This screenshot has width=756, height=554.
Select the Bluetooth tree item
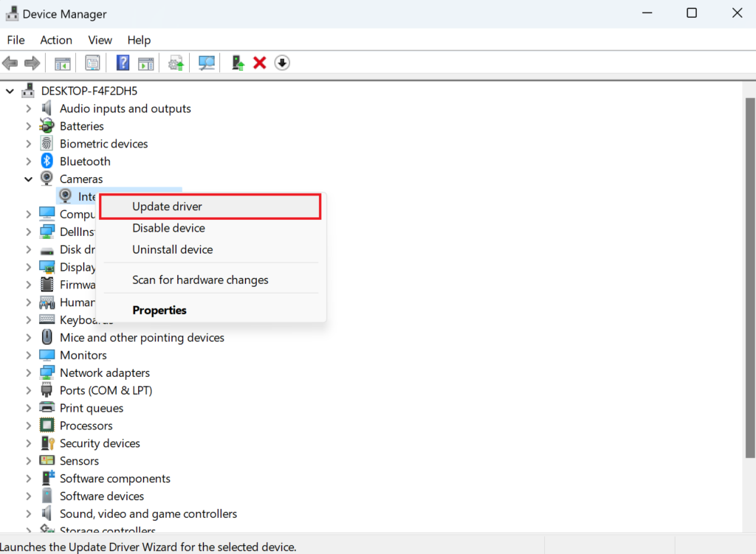click(x=85, y=162)
